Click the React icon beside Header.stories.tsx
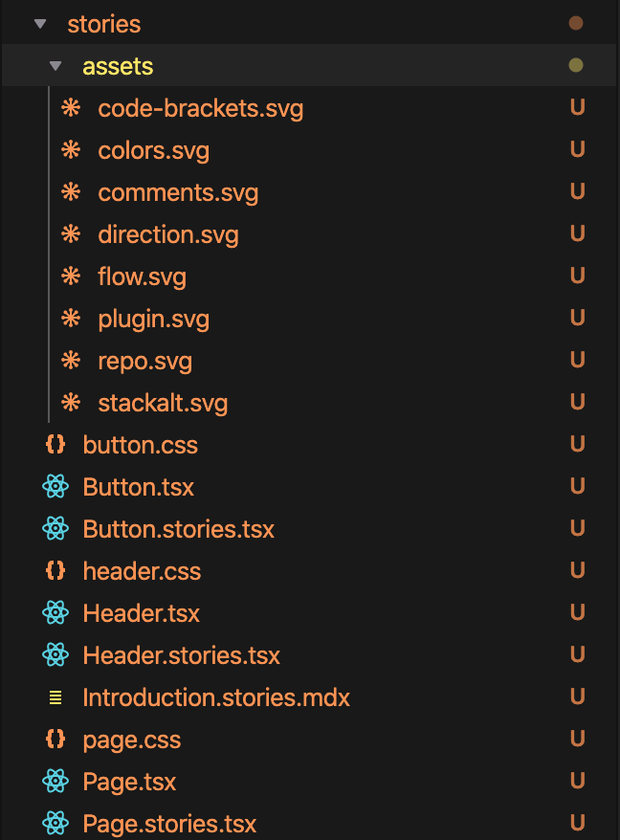620x840 pixels. [56, 654]
